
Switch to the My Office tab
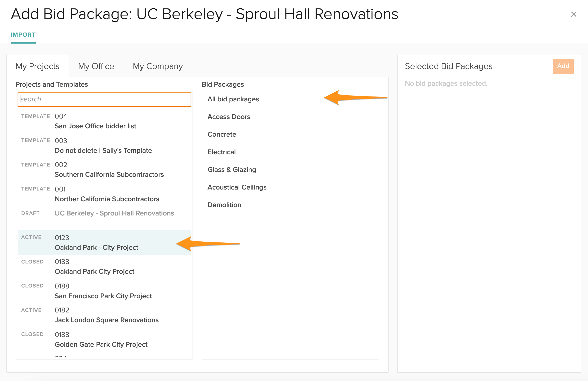pos(96,66)
